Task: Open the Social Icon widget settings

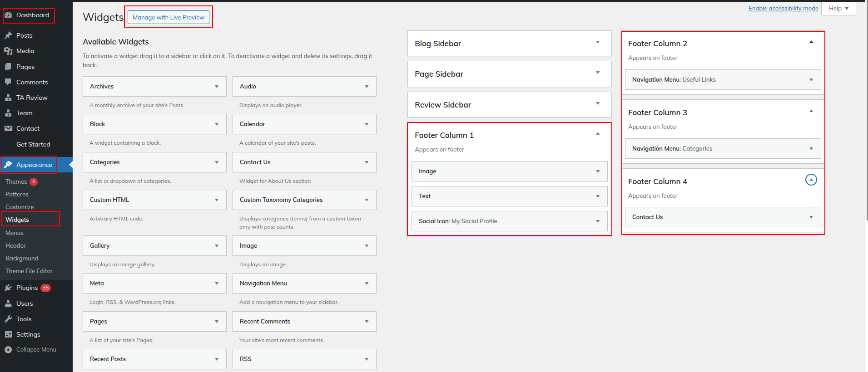Action: [598, 221]
